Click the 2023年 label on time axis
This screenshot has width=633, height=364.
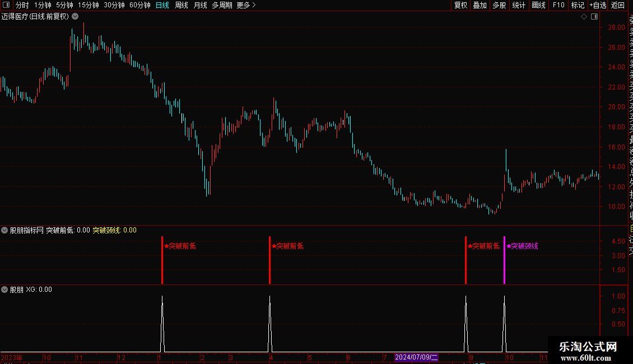coord(12,357)
